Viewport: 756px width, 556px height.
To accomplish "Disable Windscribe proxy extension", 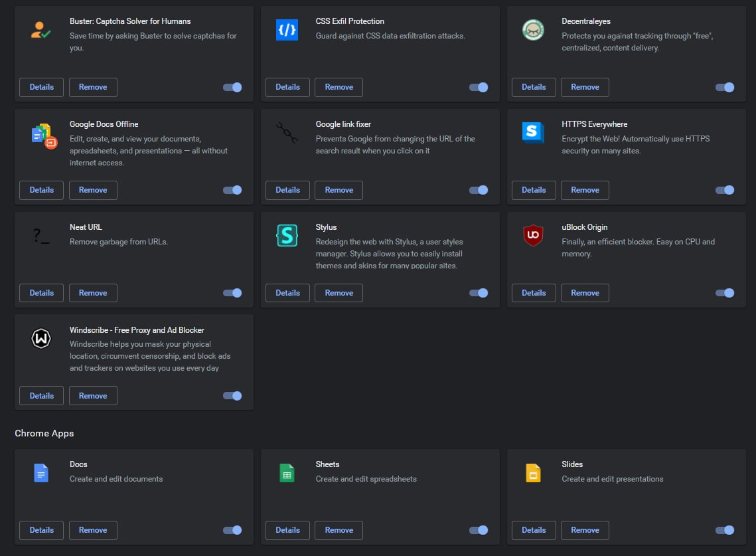I will pos(232,396).
